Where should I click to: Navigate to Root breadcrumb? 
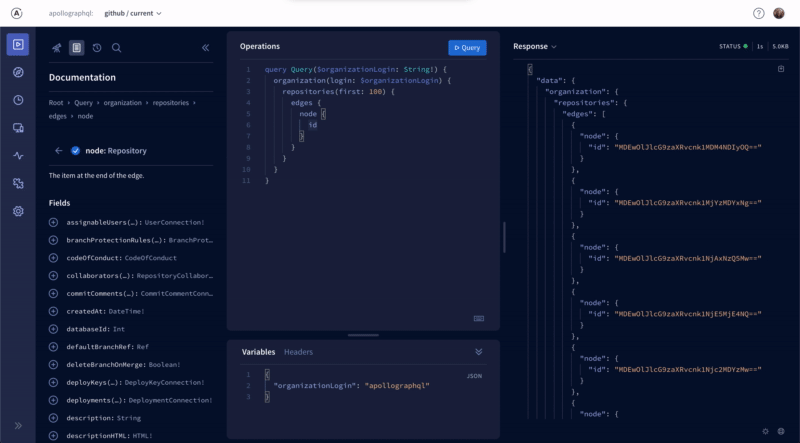click(56, 103)
